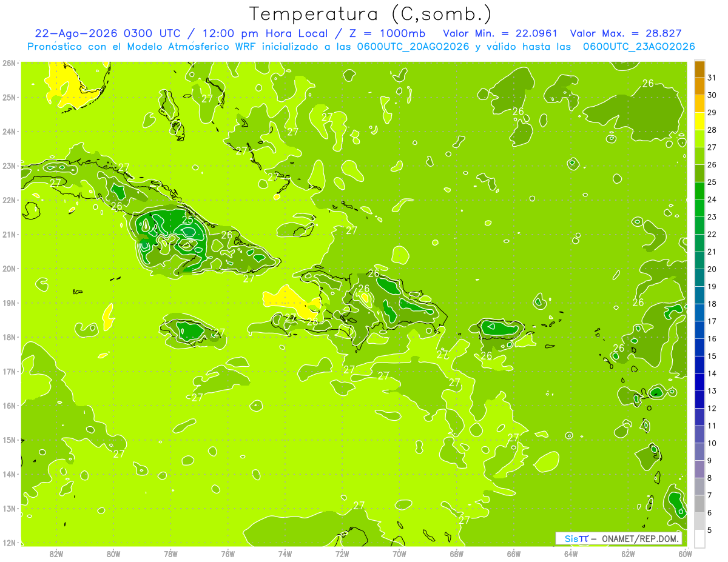Screen dimensions: 728x562
Task: Click the '20N' latitude axis label
Action: coord(8,269)
